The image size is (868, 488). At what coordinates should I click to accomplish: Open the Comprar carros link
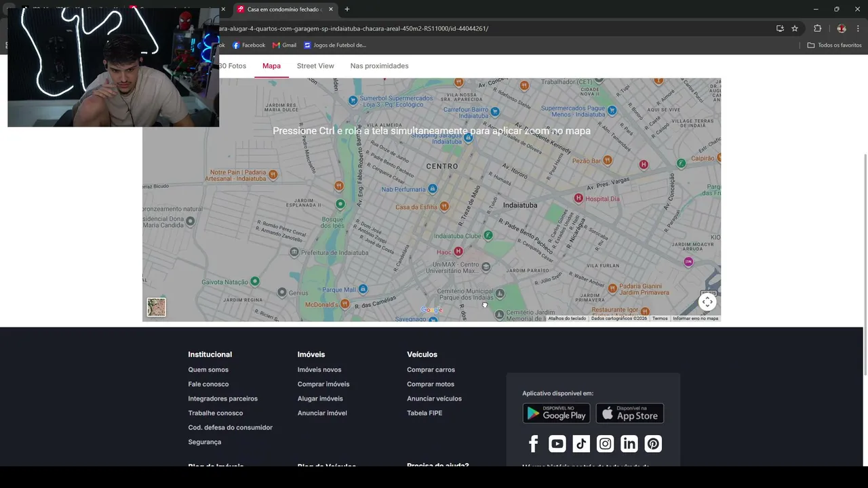click(x=431, y=370)
